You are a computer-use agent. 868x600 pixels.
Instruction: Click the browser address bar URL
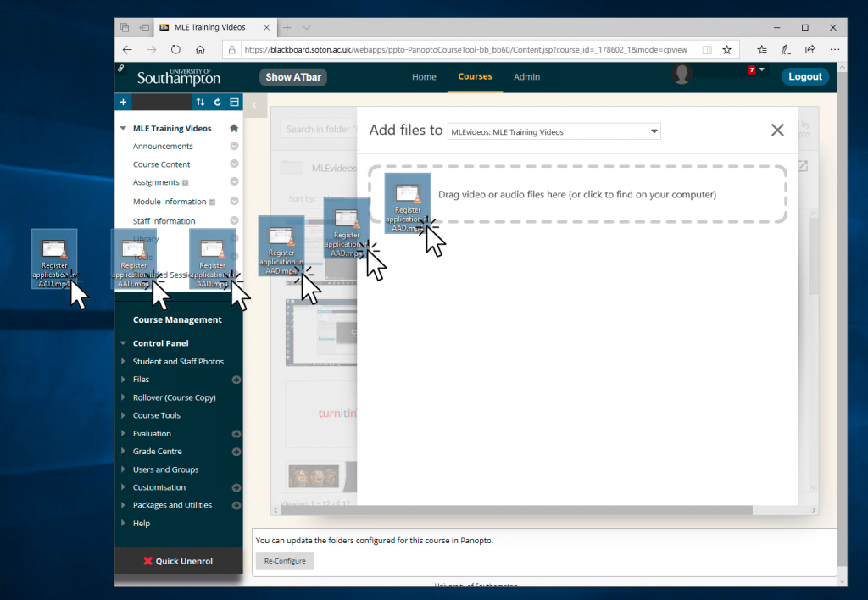(465, 50)
